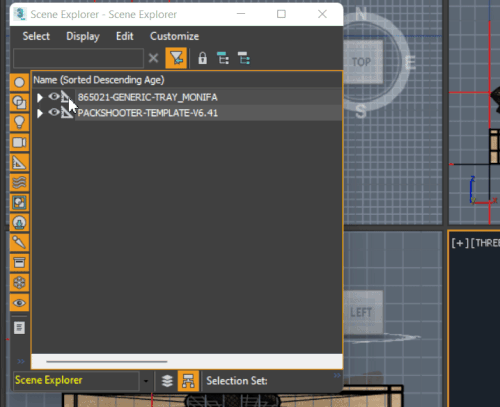Click helper type icon of PACKSHOOTER-TEMPLATE row

pyautogui.click(x=67, y=112)
